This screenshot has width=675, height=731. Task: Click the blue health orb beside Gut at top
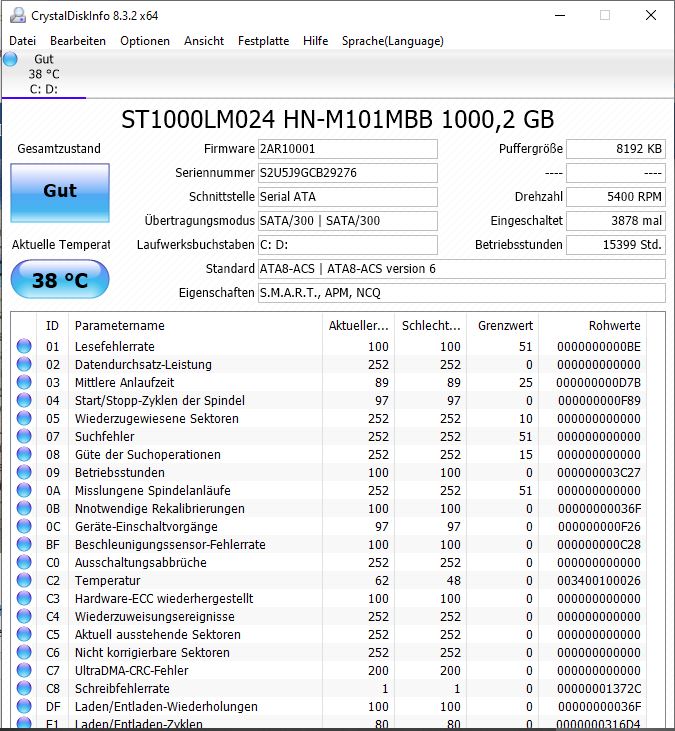tap(10, 60)
